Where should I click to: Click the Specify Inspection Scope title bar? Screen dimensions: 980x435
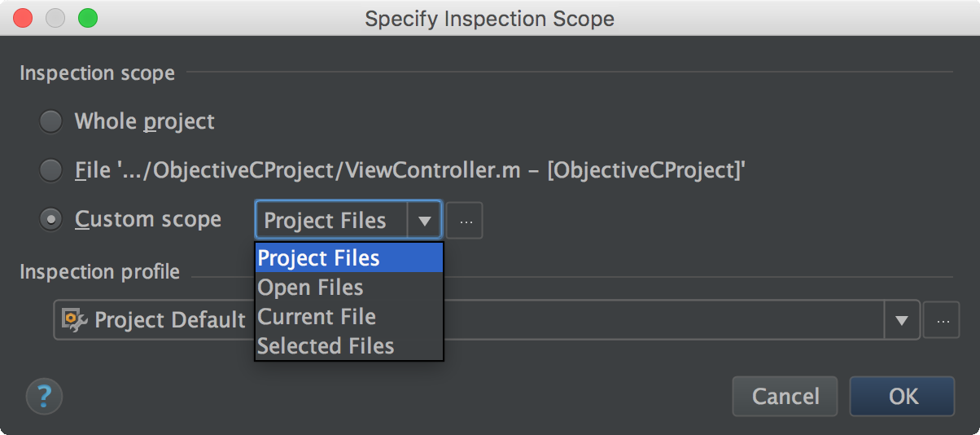tap(489, 18)
